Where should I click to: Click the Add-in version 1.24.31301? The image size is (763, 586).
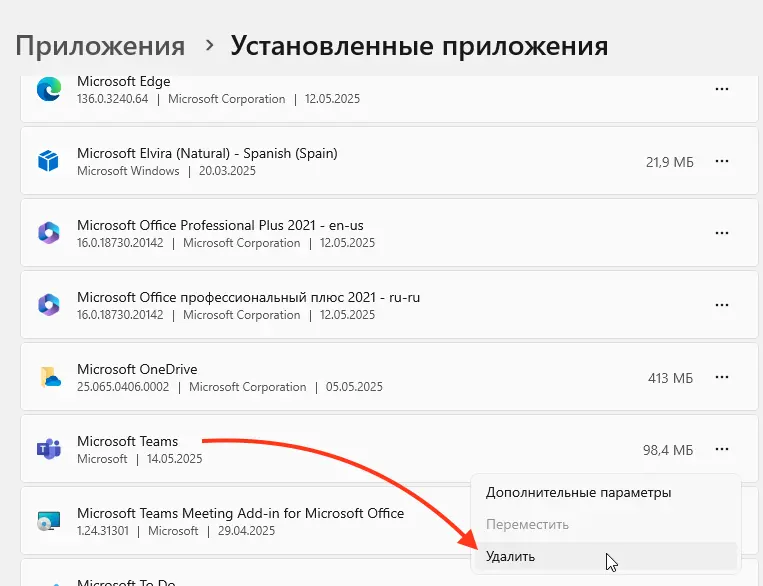[103, 531]
